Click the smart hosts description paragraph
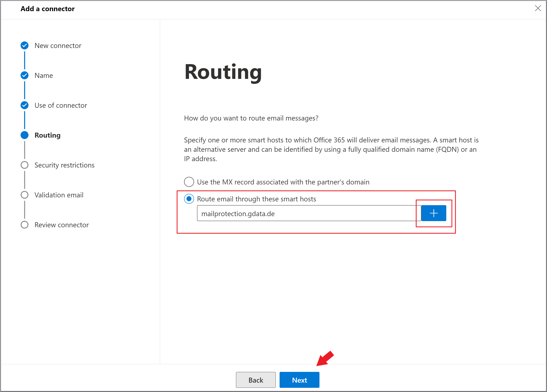 (x=331, y=149)
